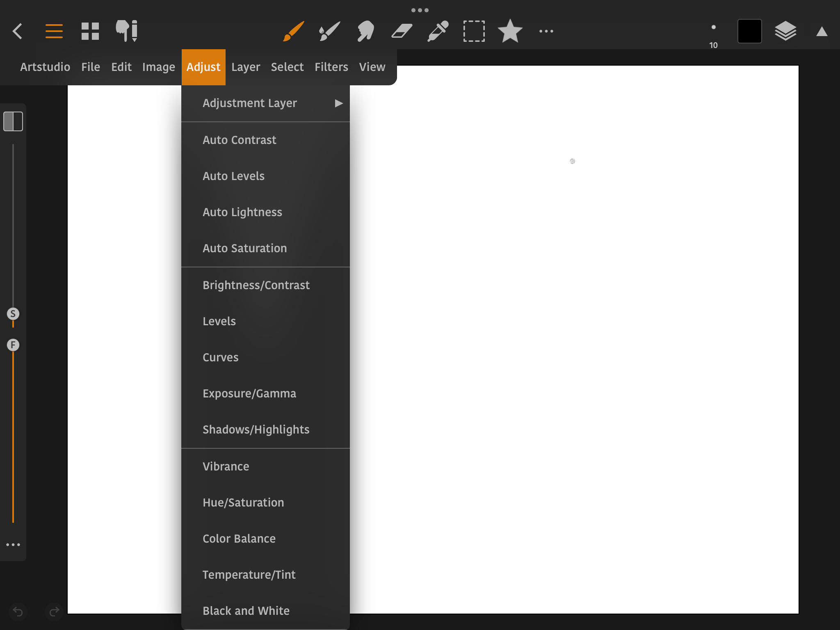The height and width of the screenshot is (630, 840).
Task: Open sidebar three-dot options
Action: point(13,545)
